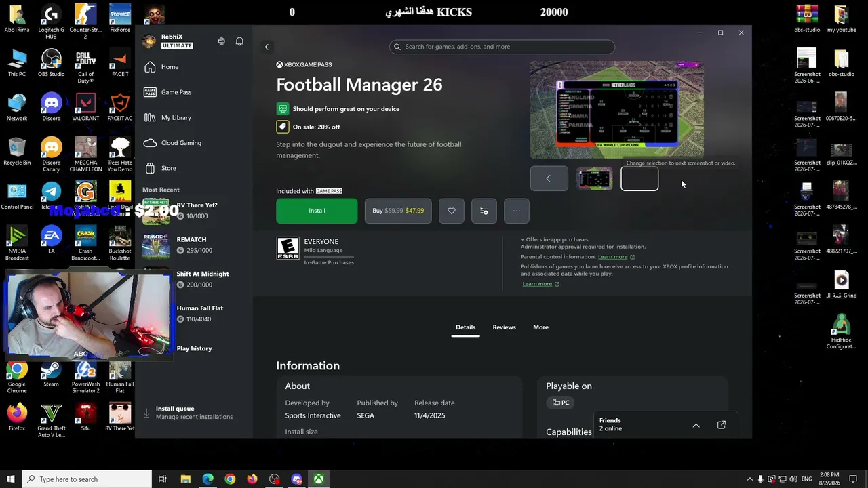Open My Library in sidebar

coord(193,117)
